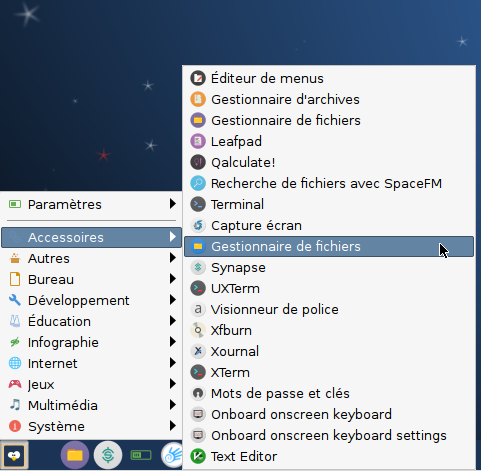Click the start menu button in taskbar

pos(14,455)
